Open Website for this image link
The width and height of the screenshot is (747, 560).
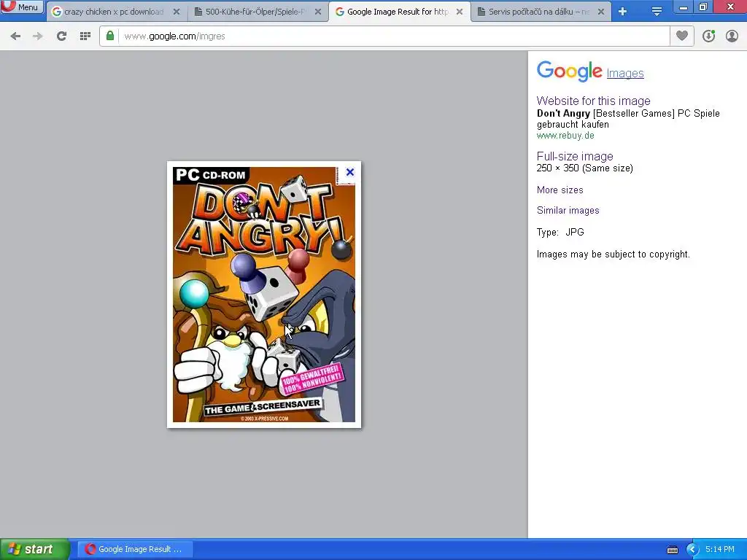coord(594,101)
